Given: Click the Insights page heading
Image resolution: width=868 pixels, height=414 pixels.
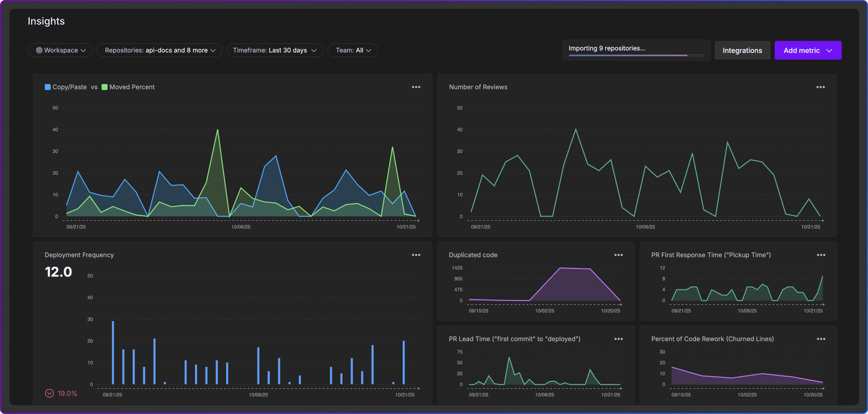Looking at the screenshot, I should coord(46,21).
